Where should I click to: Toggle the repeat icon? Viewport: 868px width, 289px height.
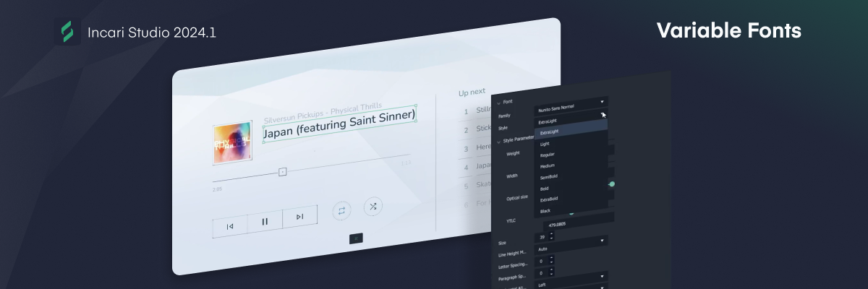click(x=341, y=210)
